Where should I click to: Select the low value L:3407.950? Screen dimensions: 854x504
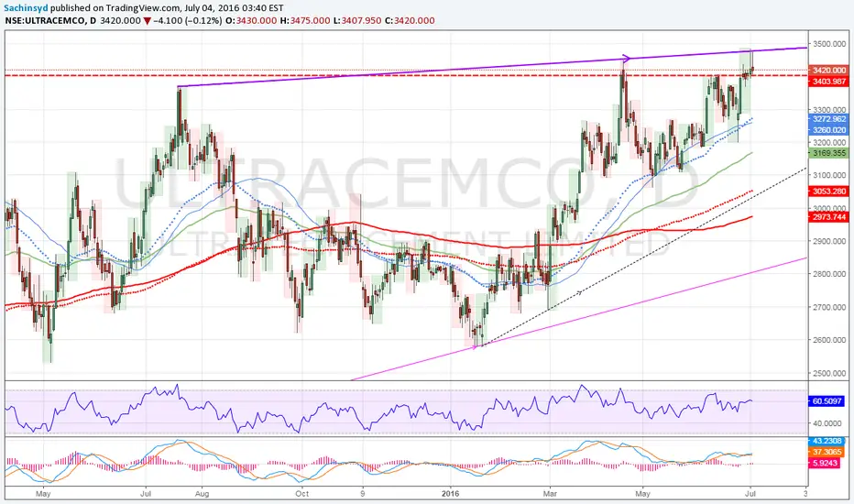357,21
